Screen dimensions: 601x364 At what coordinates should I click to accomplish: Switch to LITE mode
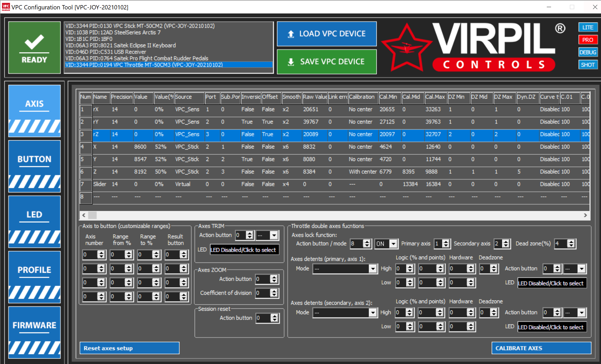point(588,27)
